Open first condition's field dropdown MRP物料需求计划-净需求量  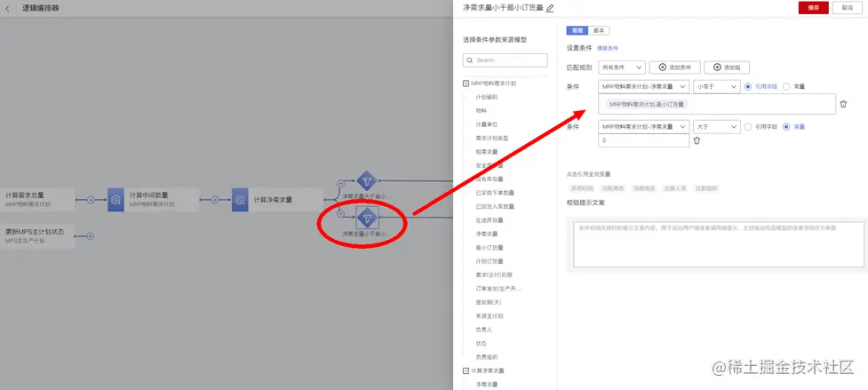[644, 86]
